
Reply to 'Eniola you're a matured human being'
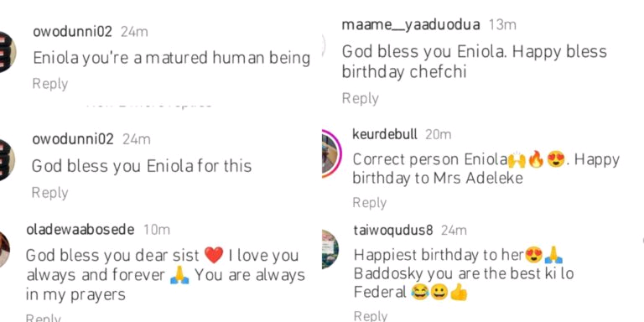pos(50,84)
